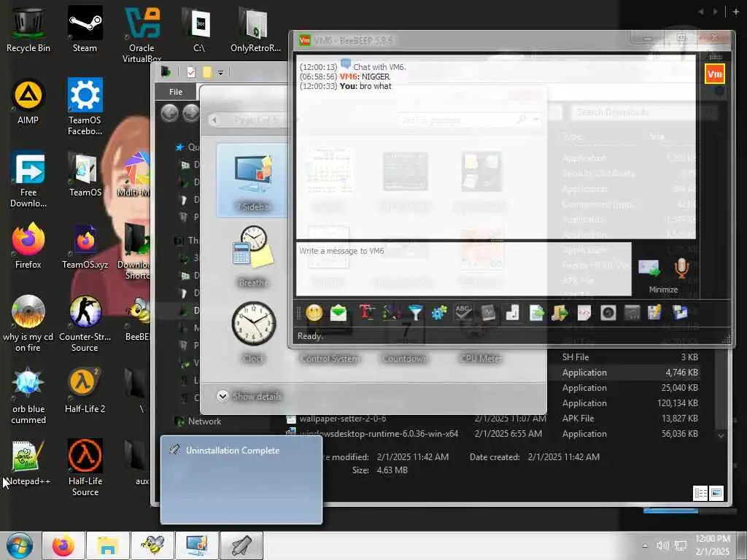The width and height of the screenshot is (747, 560).
Task: Click the properties checkmark icon in Explorer title bar
Action: point(191,72)
